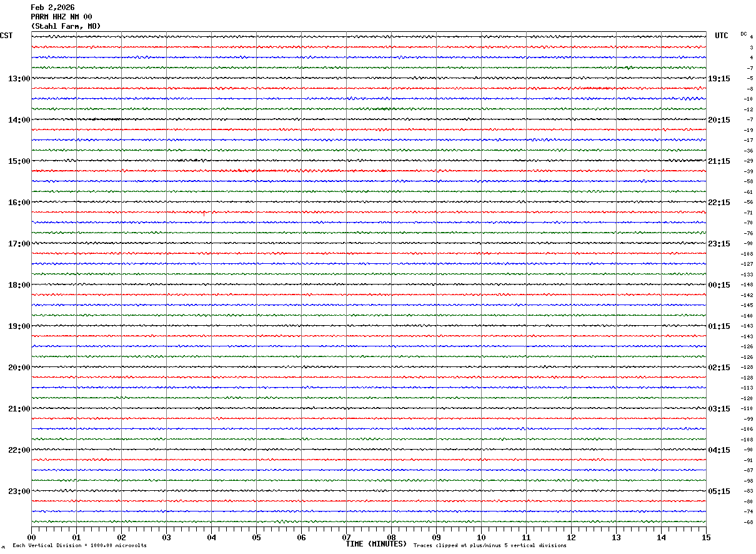Image resolution: width=756 pixels, height=554 pixels.
Task: Click the 22:00 CST time label
Action: coord(19,450)
